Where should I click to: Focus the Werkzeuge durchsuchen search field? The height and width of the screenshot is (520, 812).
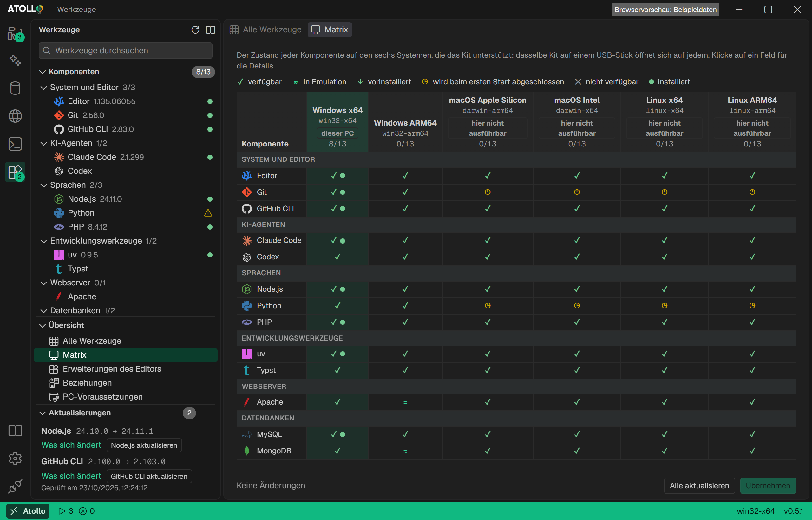[x=126, y=51]
